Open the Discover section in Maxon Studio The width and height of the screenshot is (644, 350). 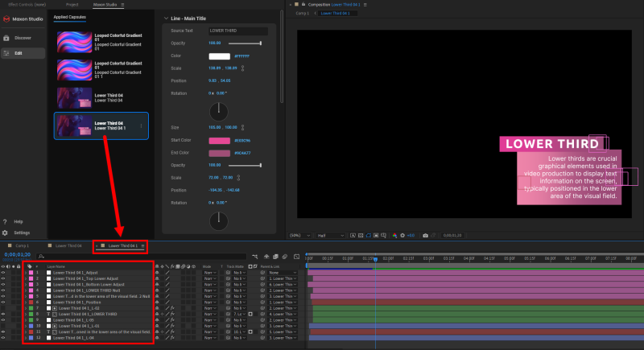point(22,37)
